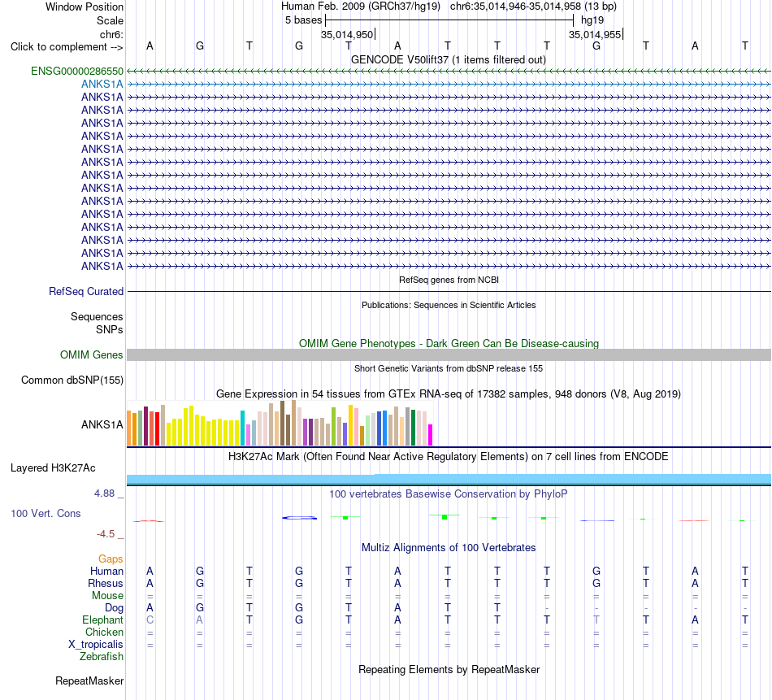Click 'Repeating Elements by RepeatMasker' title
Viewport: 772px width, 700px height.
pyautogui.click(x=449, y=669)
